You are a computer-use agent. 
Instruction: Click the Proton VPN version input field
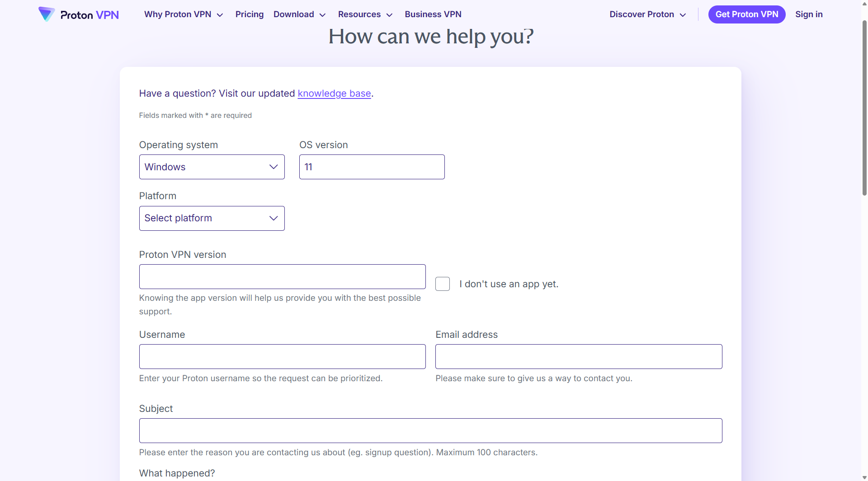pyautogui.click(x=283, y=277)
